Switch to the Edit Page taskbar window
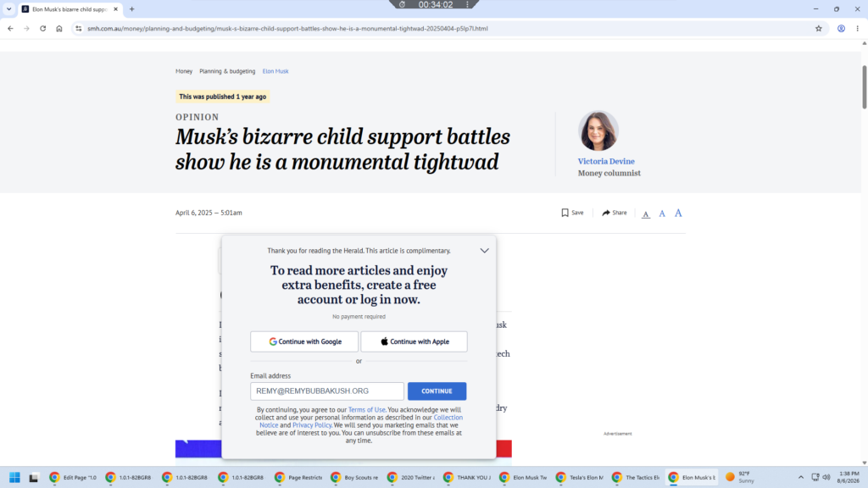 [73, 477]
